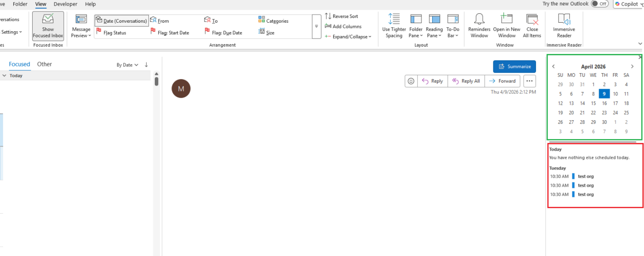
Task: Arrange messages by Categories
Action: click(273, 21)
